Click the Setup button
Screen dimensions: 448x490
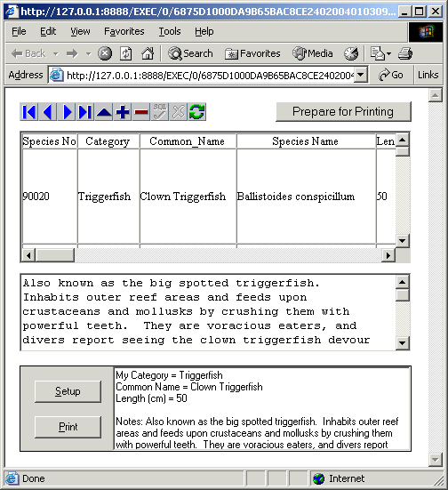[x=68, y=391]
